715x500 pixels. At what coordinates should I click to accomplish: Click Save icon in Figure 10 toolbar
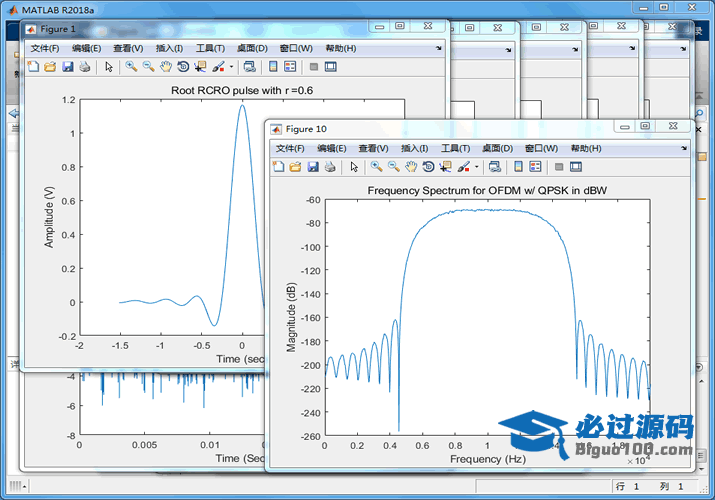click(x=313, y=167)
